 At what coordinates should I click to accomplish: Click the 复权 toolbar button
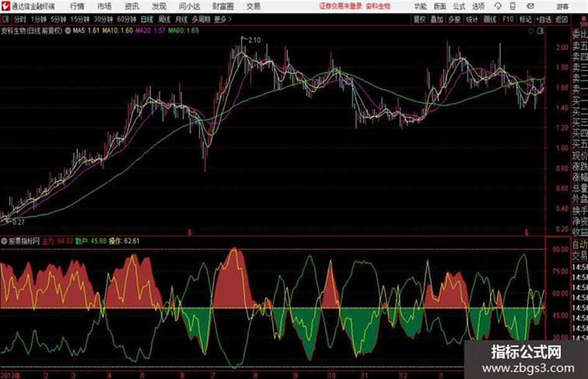[x=419, y=19]
